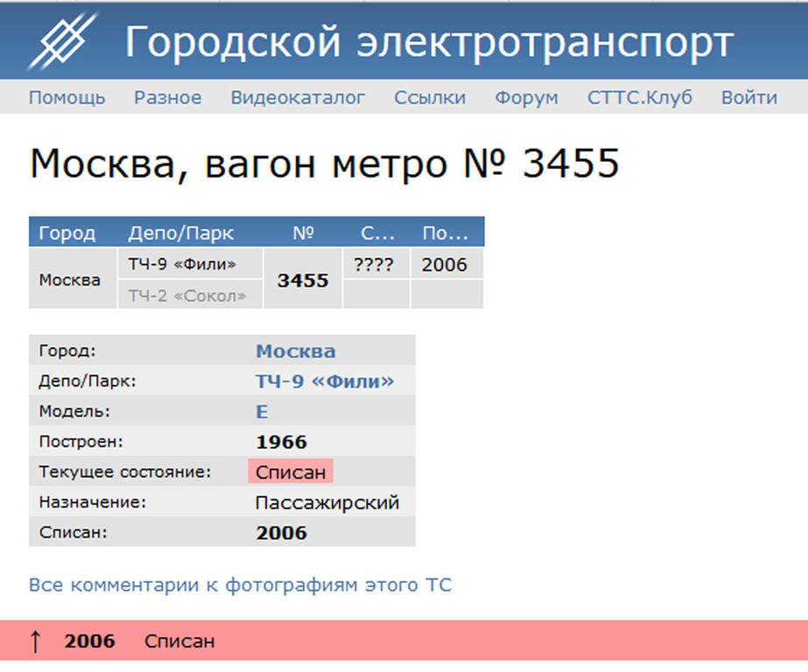Click the 2006 cell in top table
The width and height of the screenshot is (808, 672).
pyautogui.click(x=446, y=263)
